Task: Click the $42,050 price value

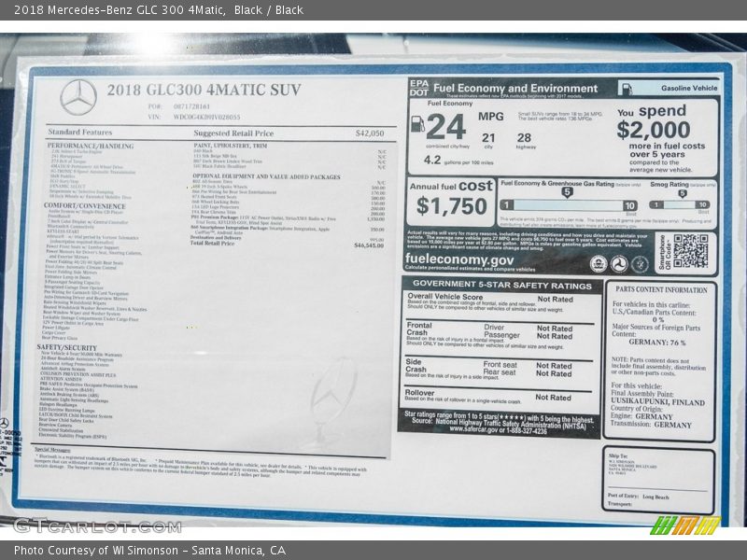Action: pyautogui.click(x=370, y=133)
